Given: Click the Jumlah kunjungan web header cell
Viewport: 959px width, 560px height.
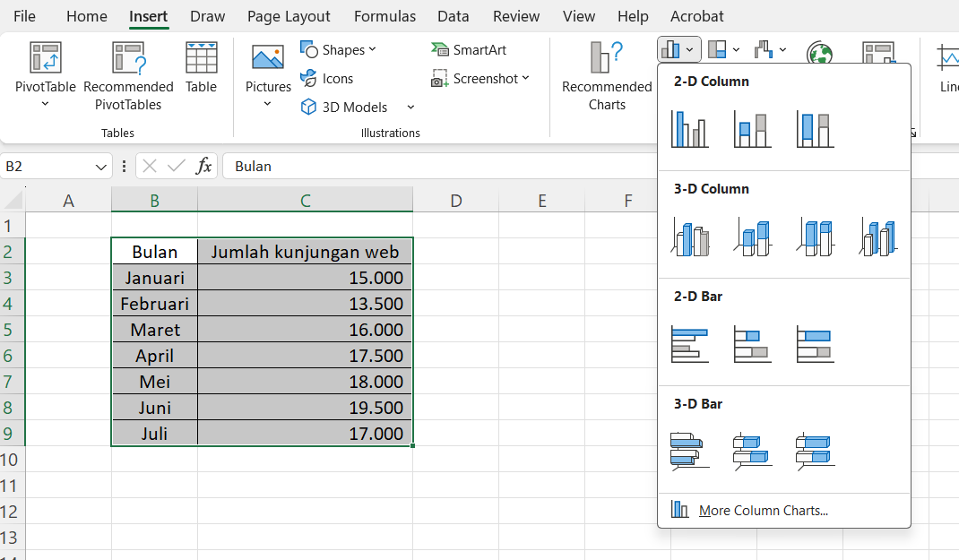Looking at the screenshot, I should [306, 252].
